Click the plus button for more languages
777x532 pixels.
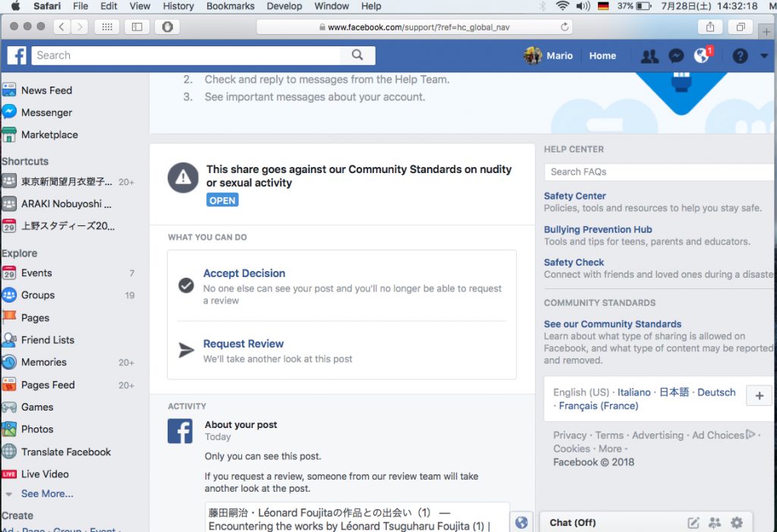(759, 395)
